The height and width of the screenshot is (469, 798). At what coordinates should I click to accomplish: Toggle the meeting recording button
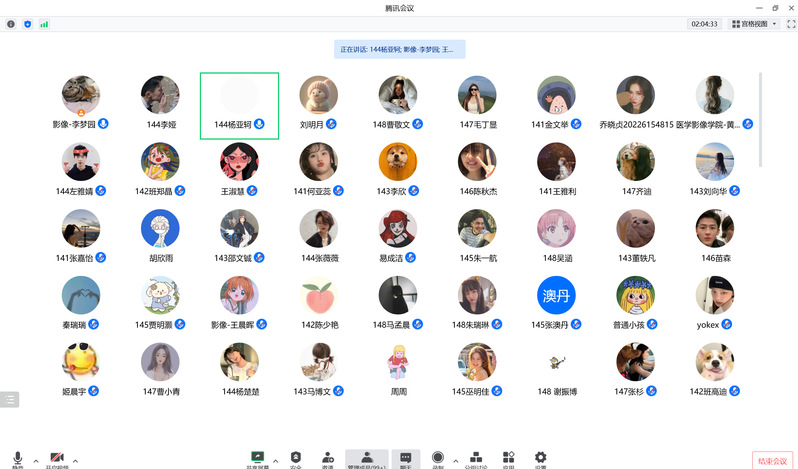click(438, 458)
